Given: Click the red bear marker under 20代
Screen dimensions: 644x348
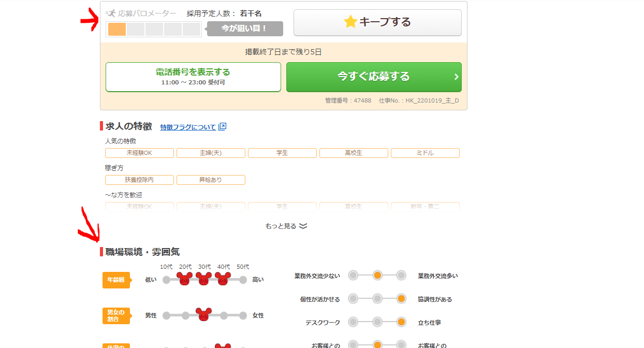Looking at the screenshot, I should [x=185, y=279].
